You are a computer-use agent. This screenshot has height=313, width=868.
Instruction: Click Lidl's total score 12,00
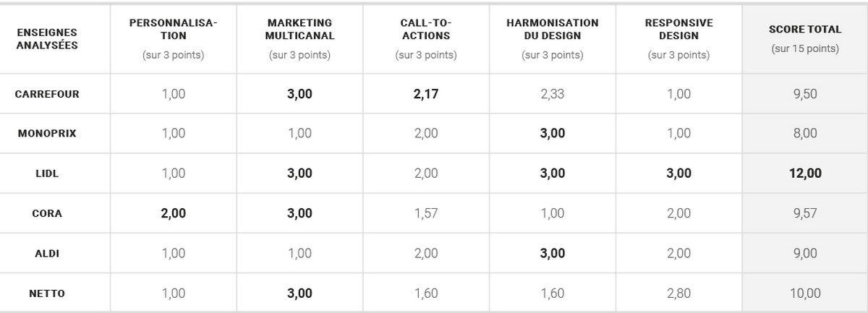point(805,173)
